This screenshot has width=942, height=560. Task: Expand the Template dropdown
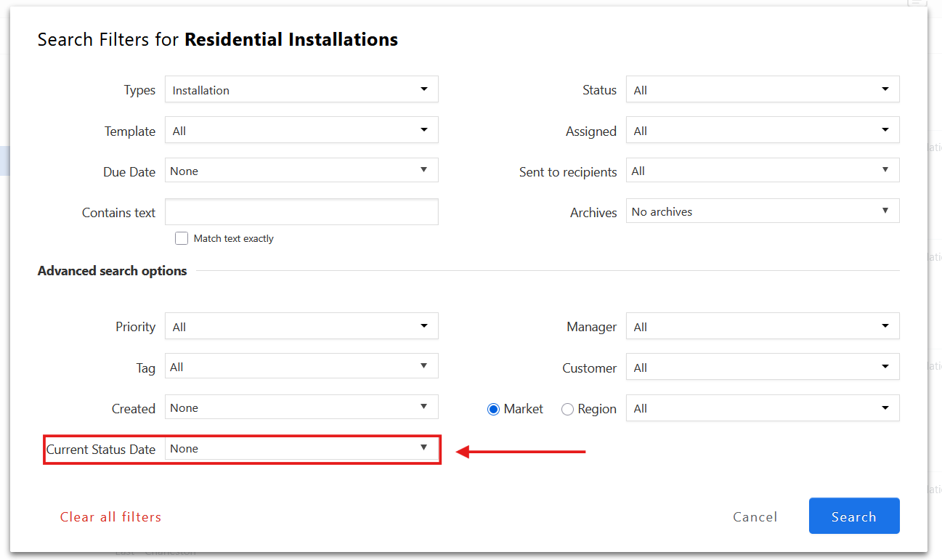pyautogui.click(x=301, y=131)
